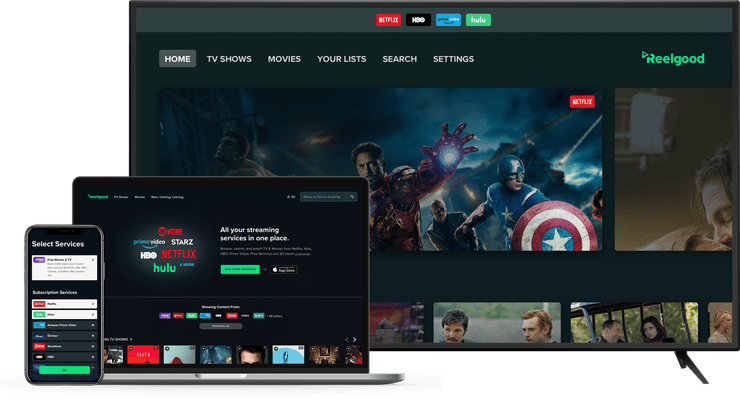Click the STARZ logo in laptop hero
Screen dimensions: 740x399
[x=182, y=242]
